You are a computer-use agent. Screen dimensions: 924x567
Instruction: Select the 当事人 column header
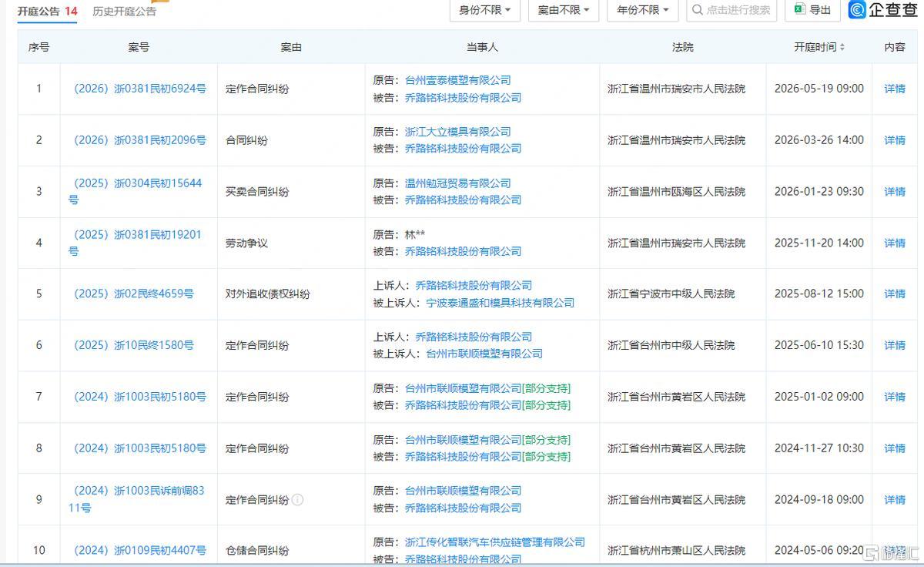click(x=482, y=47)
